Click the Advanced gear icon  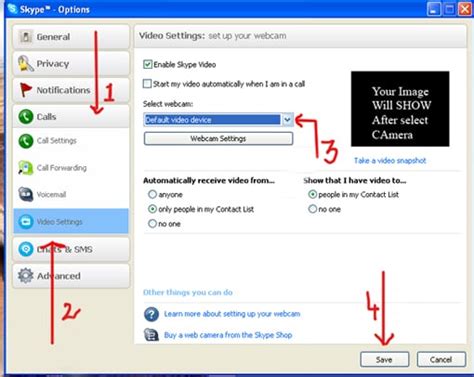click(x=26, y=276)
